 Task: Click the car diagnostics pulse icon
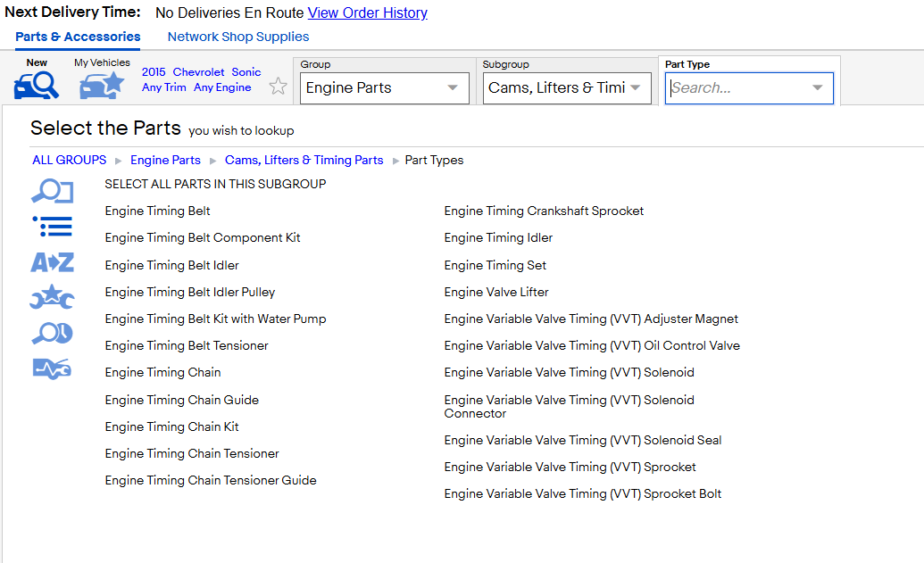coord(52,368)
